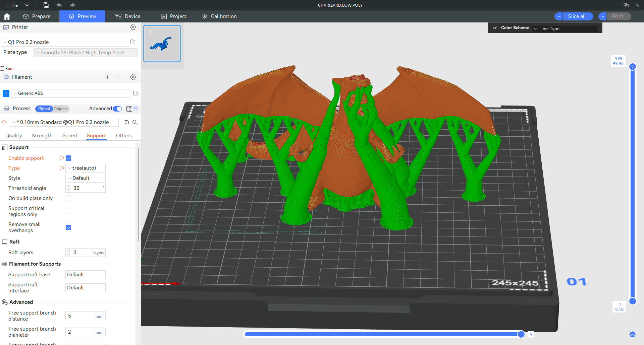Save the process preset icon
This screenshot has width=644, height=345.
click(127, 123)
